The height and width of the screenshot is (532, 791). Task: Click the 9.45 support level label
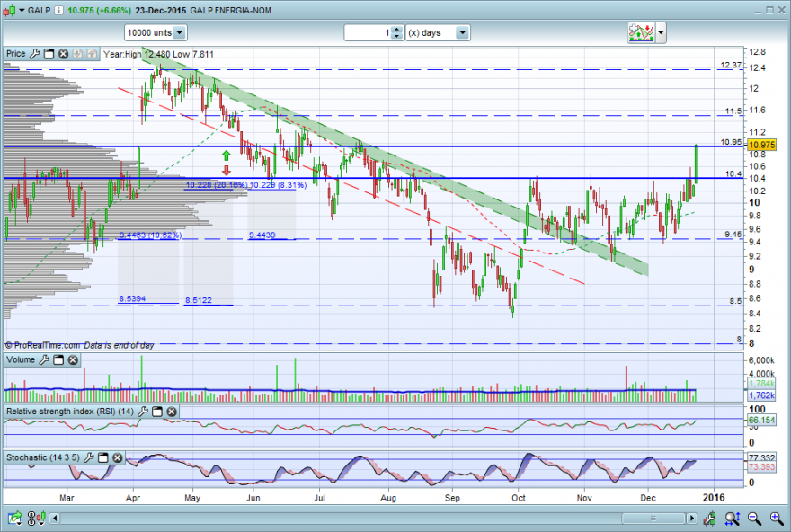(x=733, y=234)
